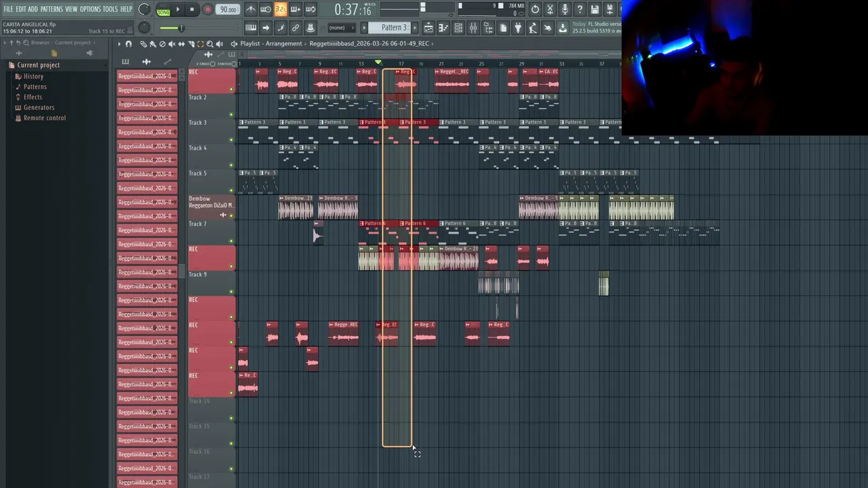This screenshot has height=488, width=868.
Task: Click the main volume knob
Action: point(144,9)
